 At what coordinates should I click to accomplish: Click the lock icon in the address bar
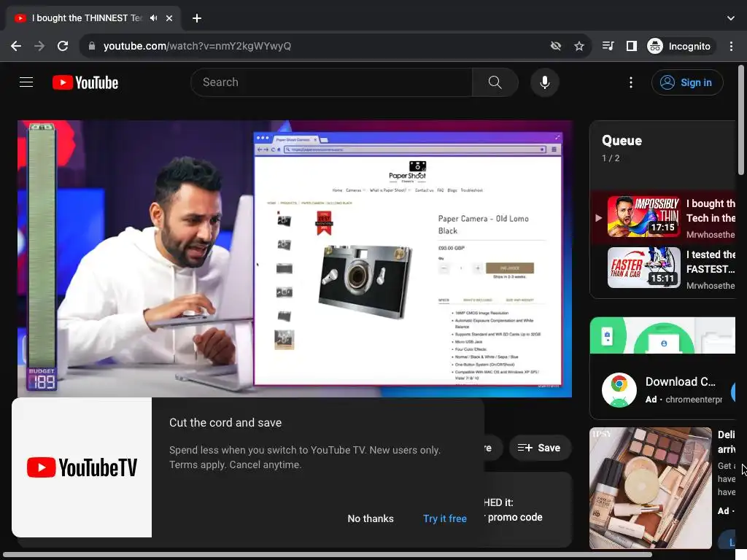click(92, 46)
